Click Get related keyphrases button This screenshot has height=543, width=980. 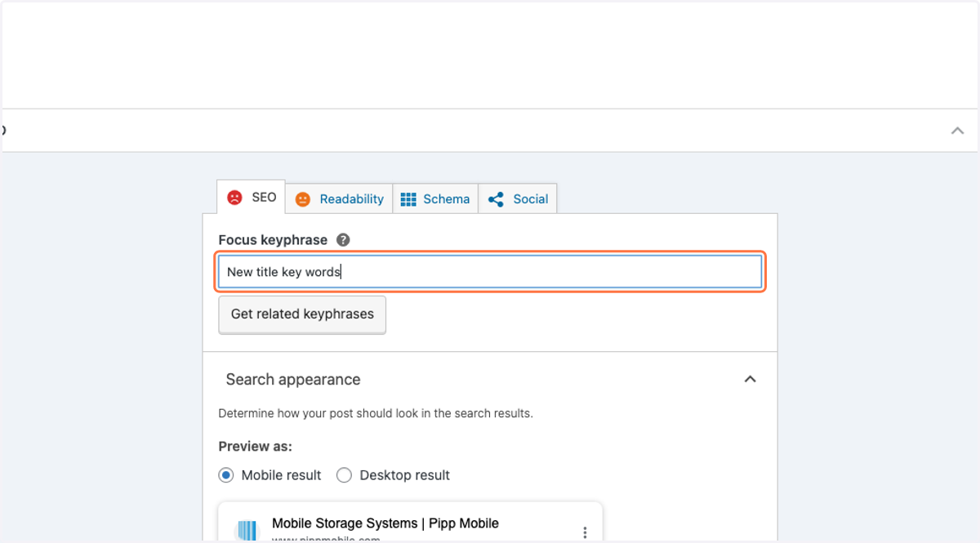(x=302, y=314)
